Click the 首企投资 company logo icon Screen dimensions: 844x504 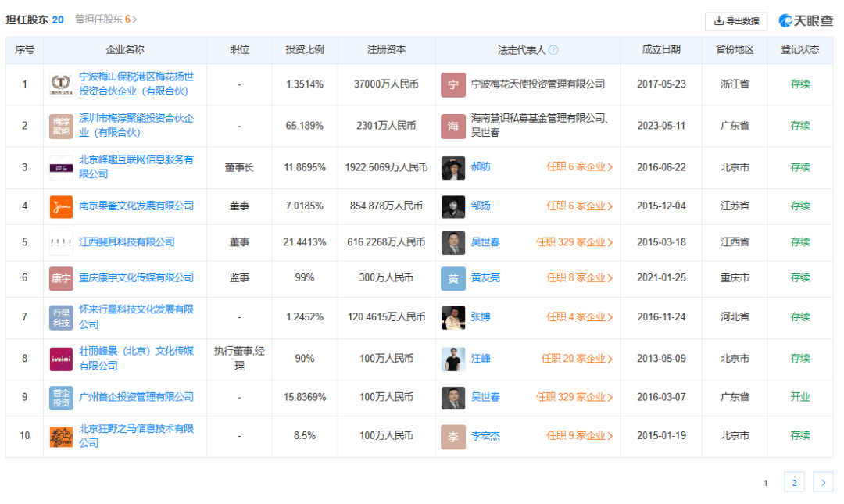click(61, 397)
